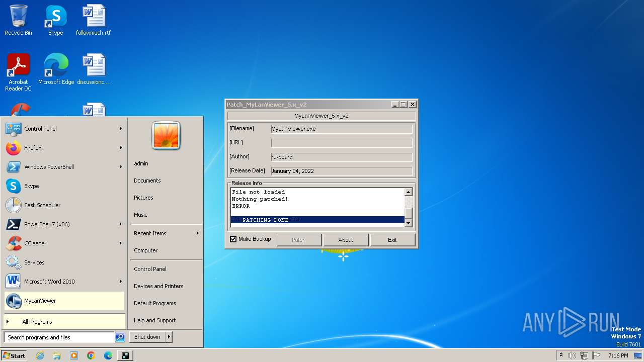
Task: Launch Skype from the Start menu list
Action: pos(64,186)
